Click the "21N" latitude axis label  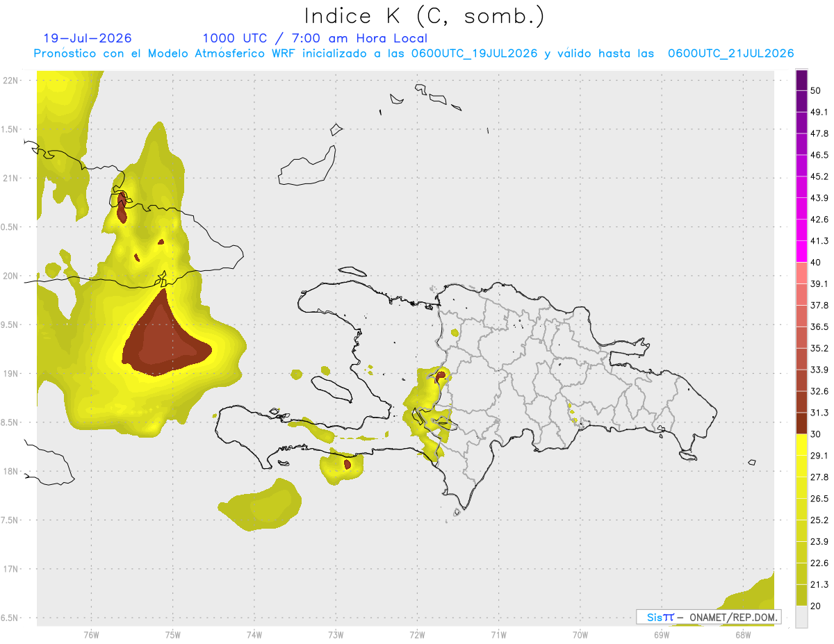pyautogui.click(x=11, y=178)
